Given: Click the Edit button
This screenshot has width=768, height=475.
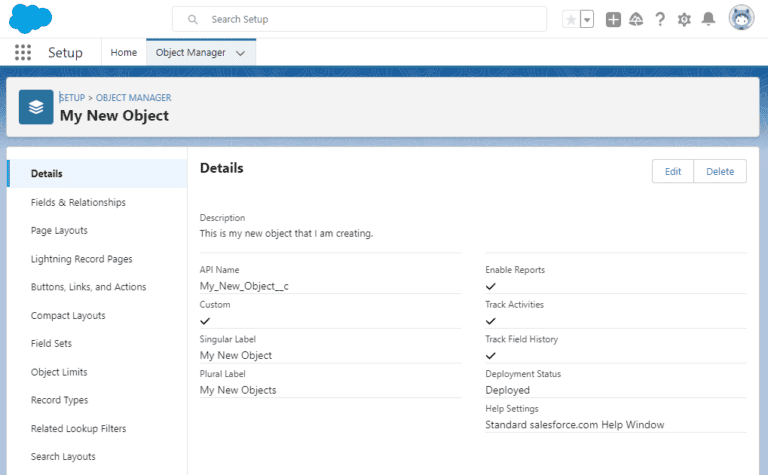Looking at the screenshot, I should (x=673, y=171).
